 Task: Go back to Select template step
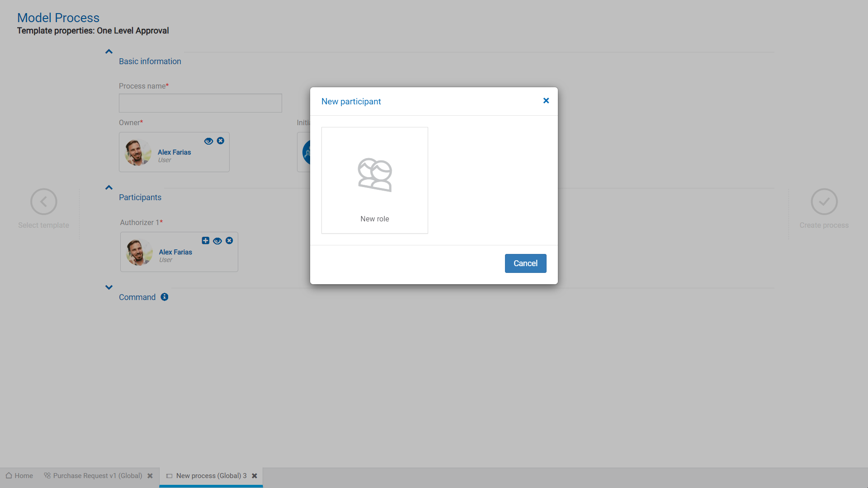tap(44, 202)
